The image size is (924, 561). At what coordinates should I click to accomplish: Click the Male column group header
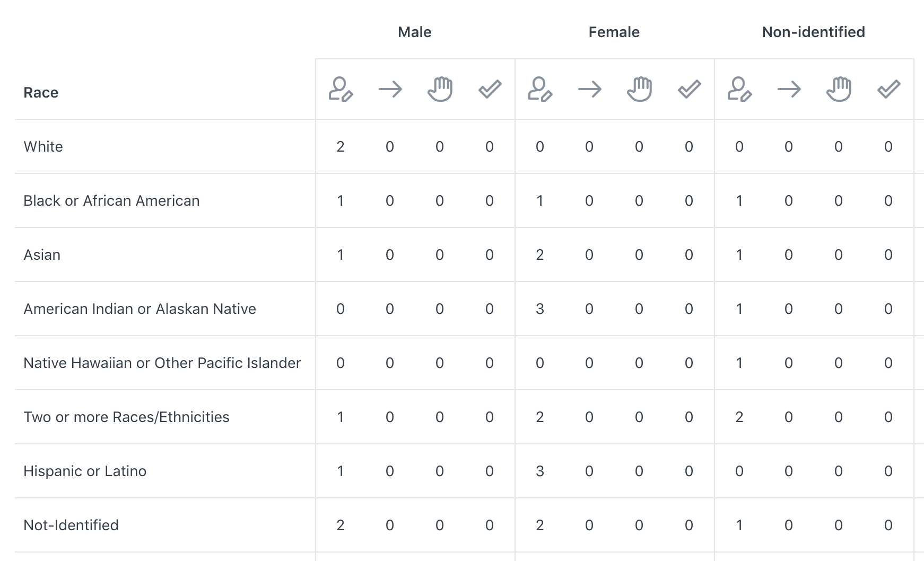coord(414,32)
